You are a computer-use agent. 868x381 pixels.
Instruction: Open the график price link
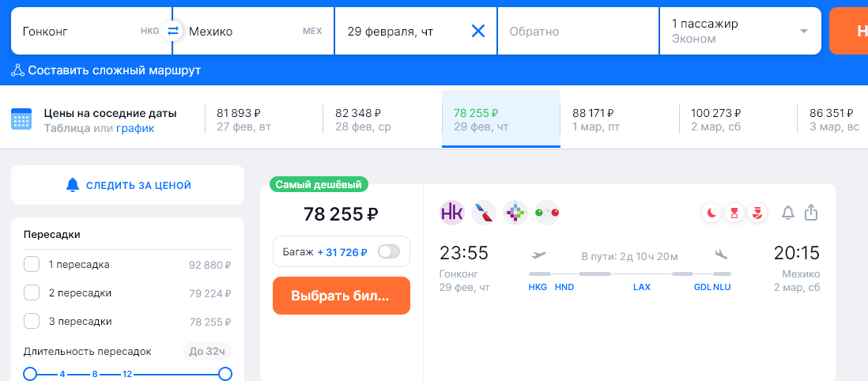click(135, 129)
